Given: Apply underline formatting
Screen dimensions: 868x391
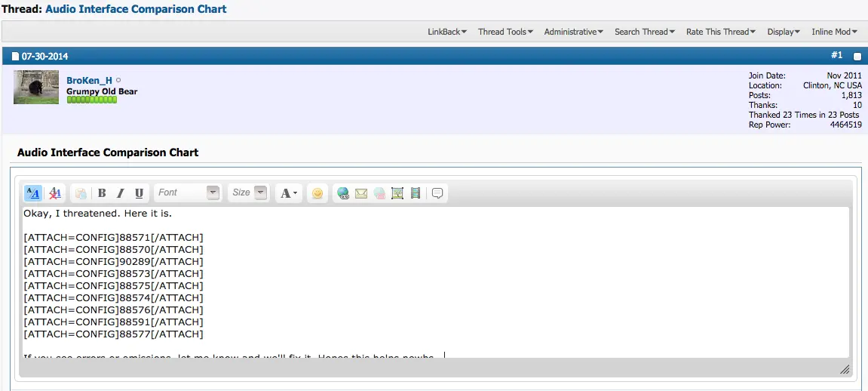Looking at the screenshot, I should click(138, 193).
